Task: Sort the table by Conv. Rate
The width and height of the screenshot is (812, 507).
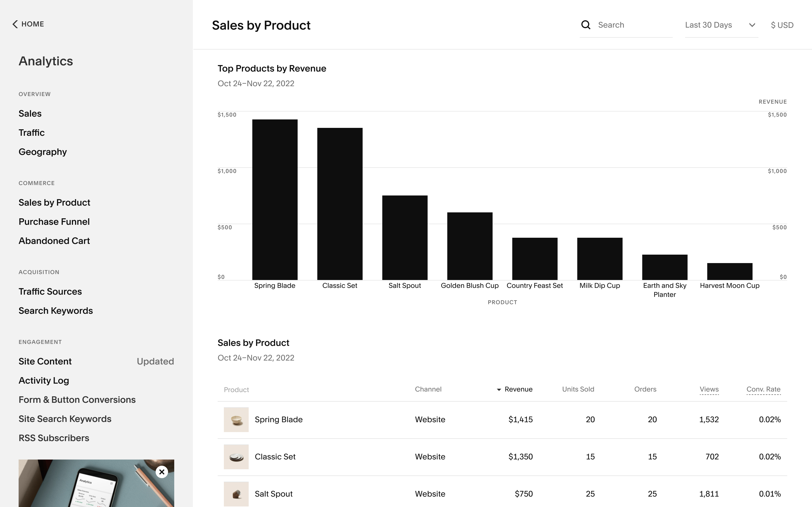Action: 763,389
